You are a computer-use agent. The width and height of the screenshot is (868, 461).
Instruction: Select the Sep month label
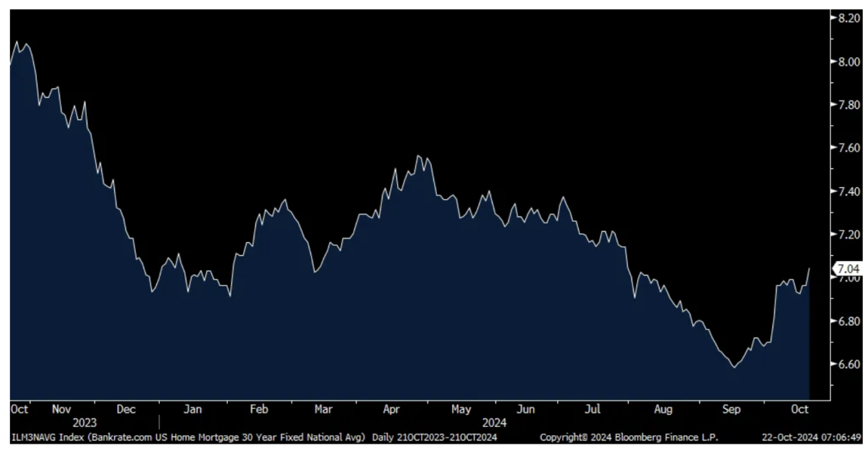point(731,409)
